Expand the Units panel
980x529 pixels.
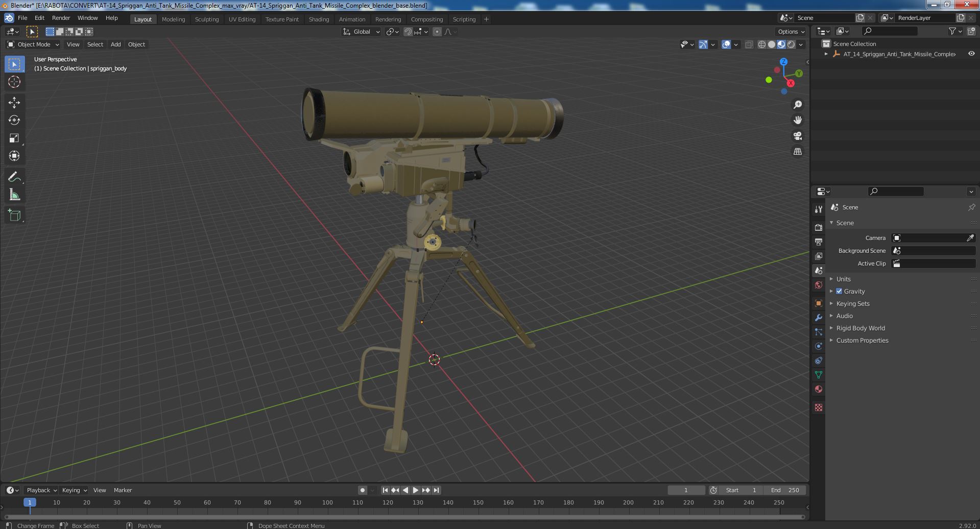843,279
